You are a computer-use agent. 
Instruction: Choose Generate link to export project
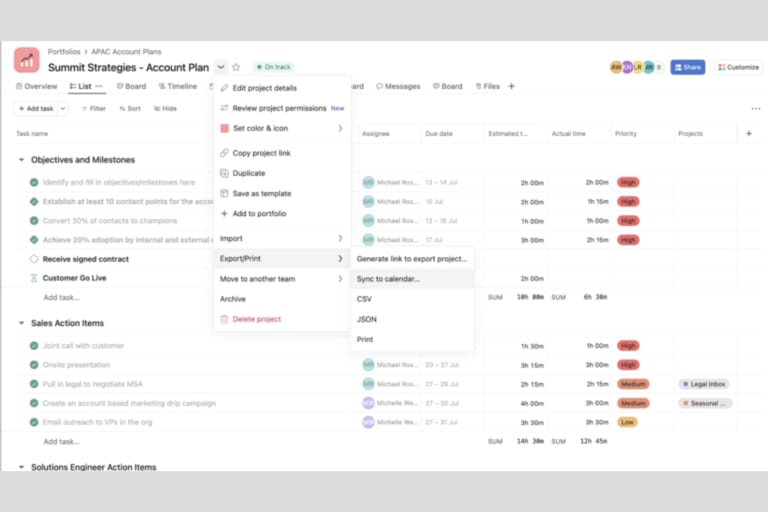(412, 259)
